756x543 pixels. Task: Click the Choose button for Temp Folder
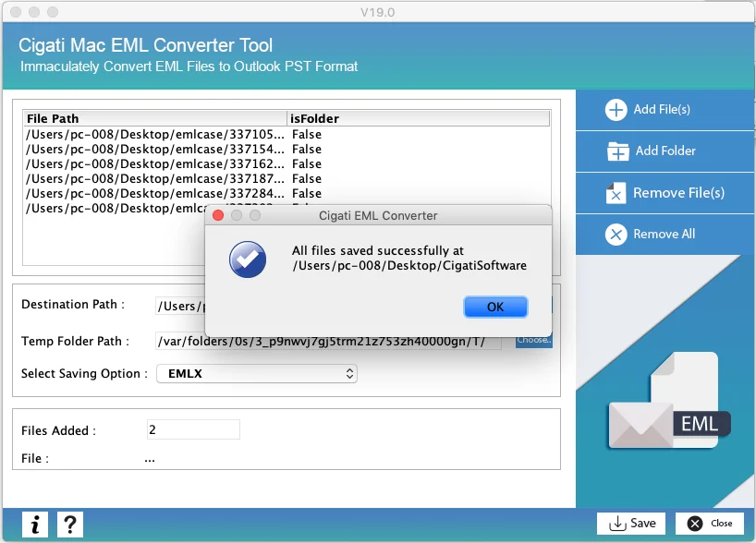(x=534, y=340)
